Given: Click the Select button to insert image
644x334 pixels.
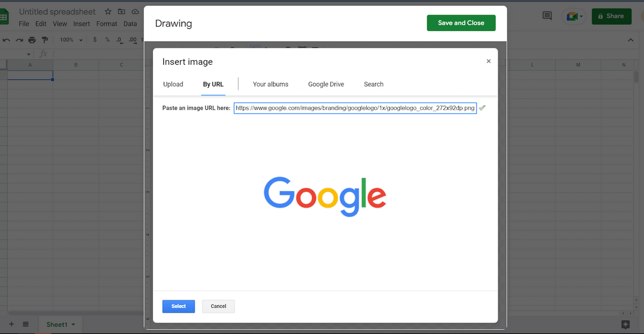Looking at the screenshot, I should 178,306.
